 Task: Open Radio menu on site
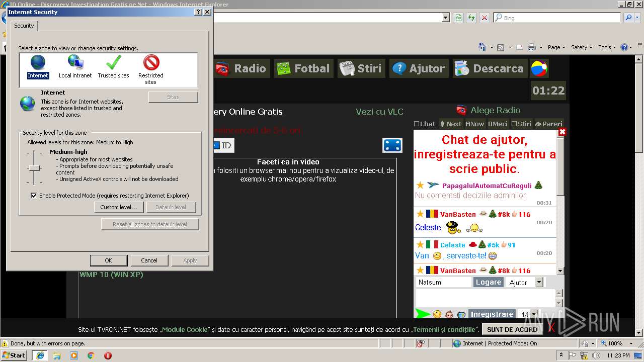coord(241,68)
